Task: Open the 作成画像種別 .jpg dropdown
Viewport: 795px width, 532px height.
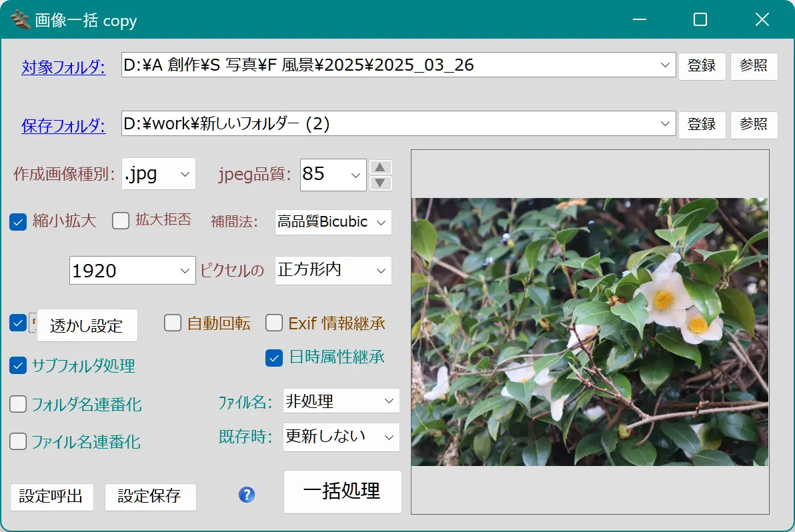Action: tap(159, 174)
